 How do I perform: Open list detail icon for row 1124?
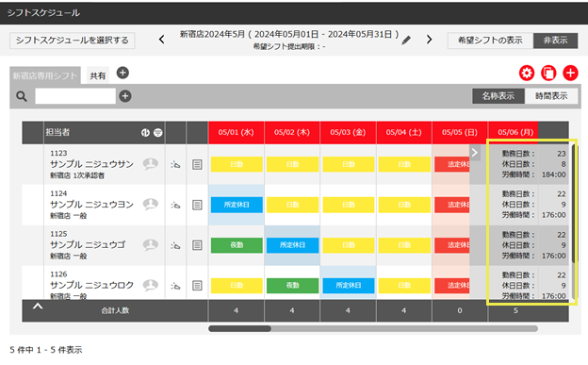[197, 205]
